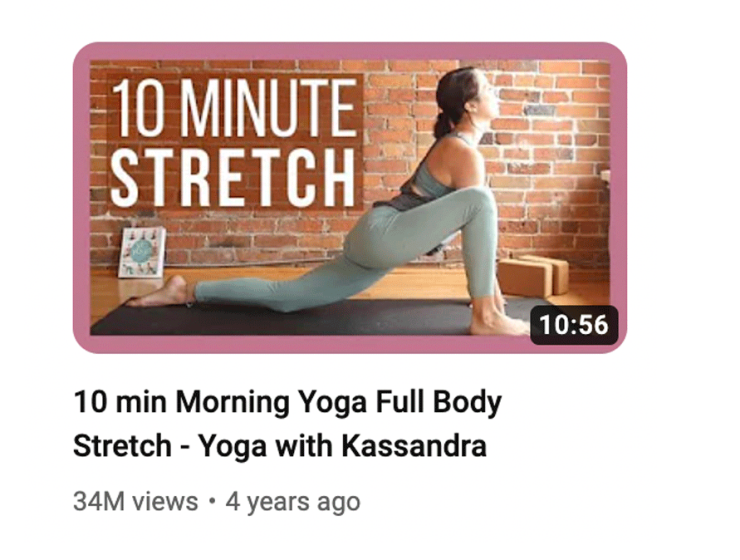Viewport: 740px width, 560px height.
Task: Click the instructor's ponytail in the thumbnail
Action: [443, 125]
